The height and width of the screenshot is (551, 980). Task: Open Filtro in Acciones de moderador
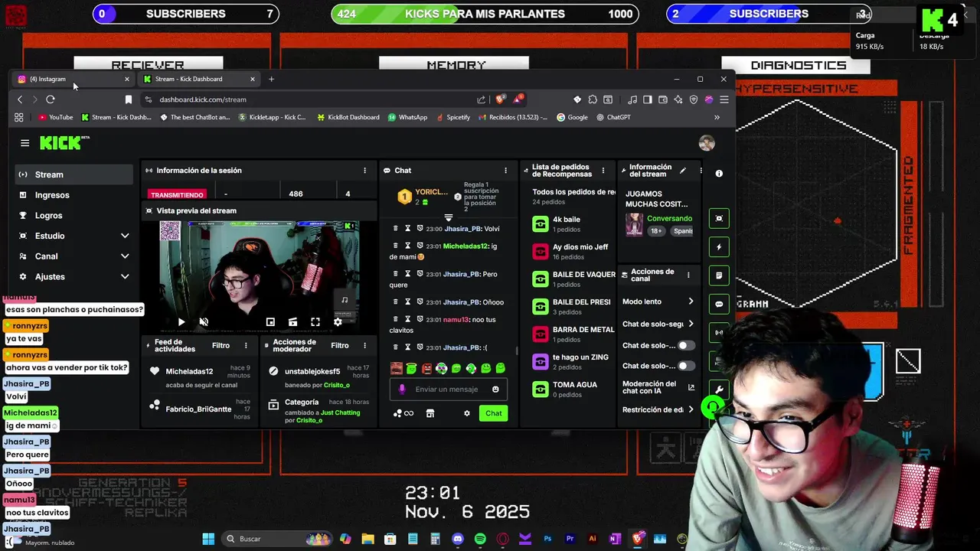340,346
